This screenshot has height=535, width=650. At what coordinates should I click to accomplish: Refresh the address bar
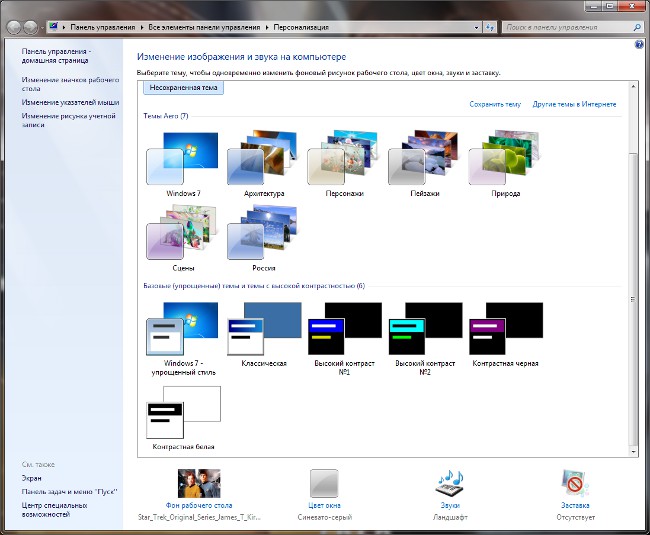pyautogui.click(x=490, y=27)
